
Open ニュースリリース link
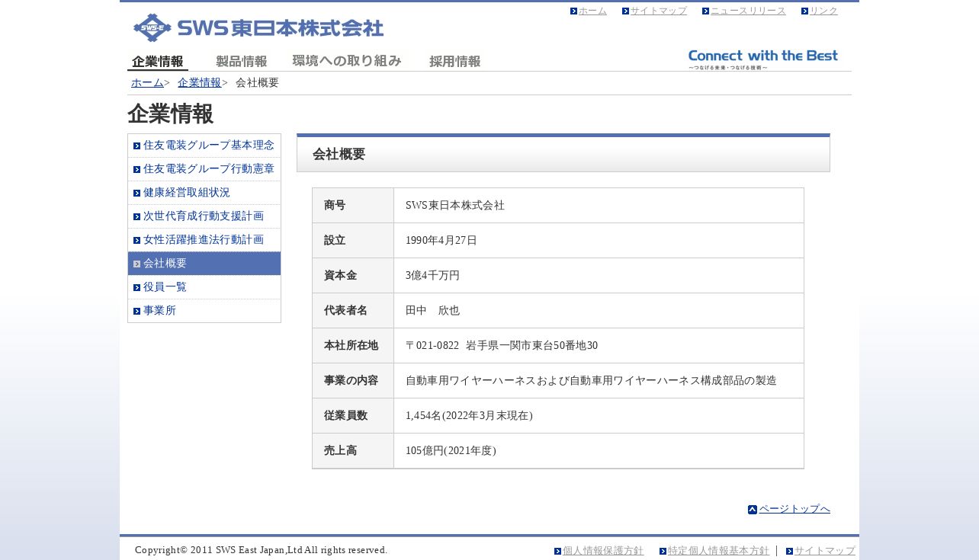pyautogui.click(x=748, y=11)
